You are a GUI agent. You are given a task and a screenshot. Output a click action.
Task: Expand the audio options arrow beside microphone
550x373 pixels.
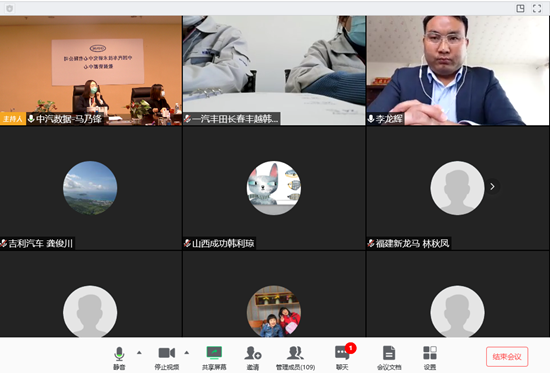pyautogui.click(x=139, y=353)
